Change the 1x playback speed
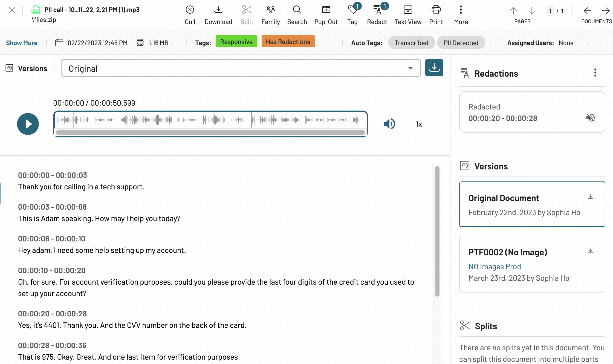 tap(419, 124)
